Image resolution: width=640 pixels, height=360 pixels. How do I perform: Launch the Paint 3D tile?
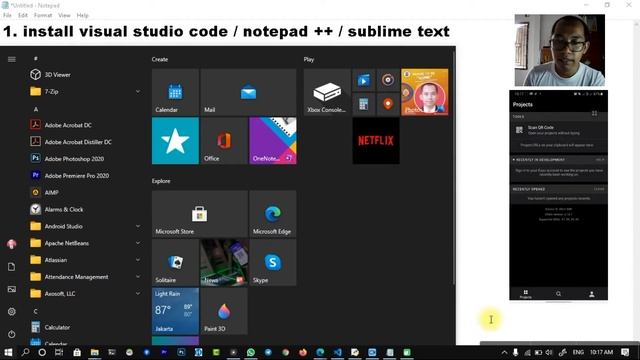click(224, 311)
